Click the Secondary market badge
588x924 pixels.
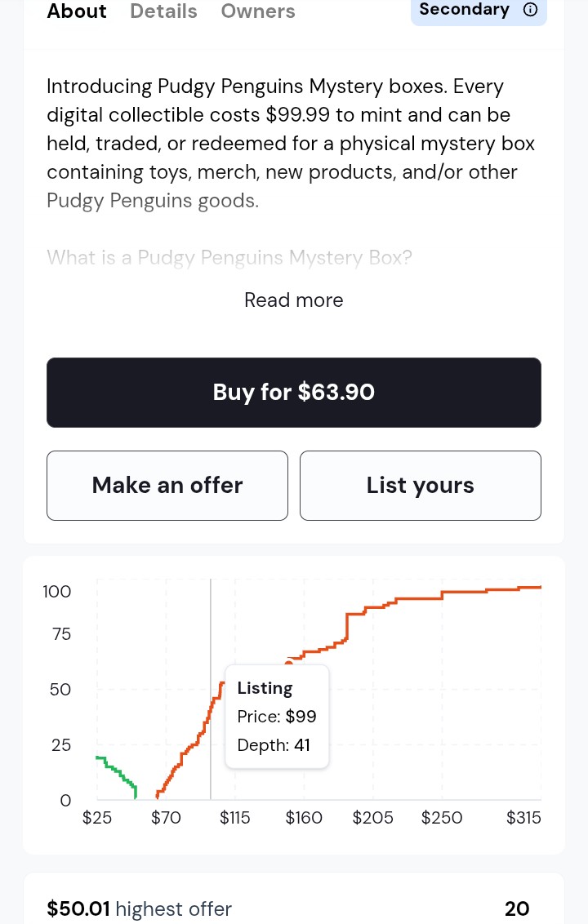464,10
